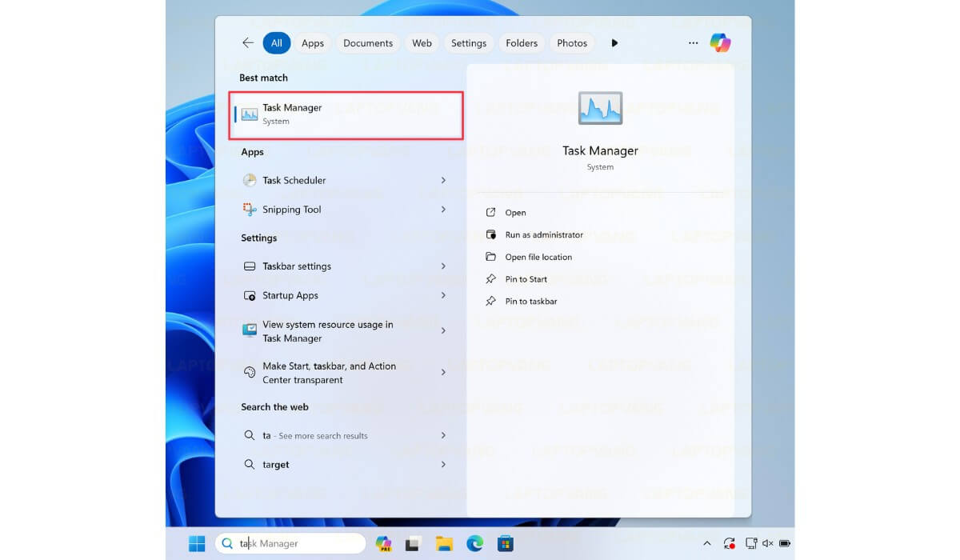Click the sync status tray icon
Screen dimensions: 960x560
(729, 544)
